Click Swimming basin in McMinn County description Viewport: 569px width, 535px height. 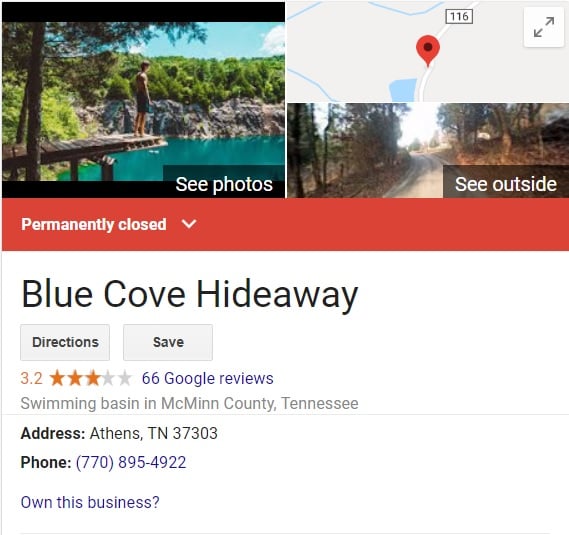[189, 404]
